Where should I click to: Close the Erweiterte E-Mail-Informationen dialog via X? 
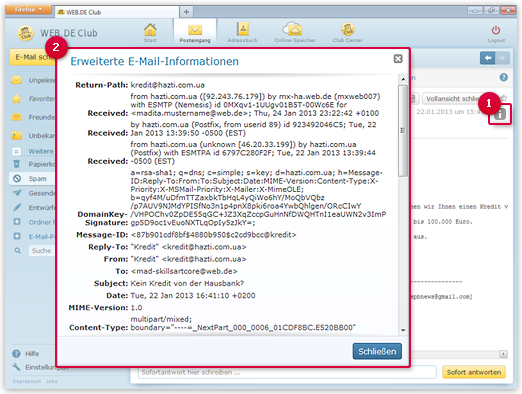pos(398,59)
